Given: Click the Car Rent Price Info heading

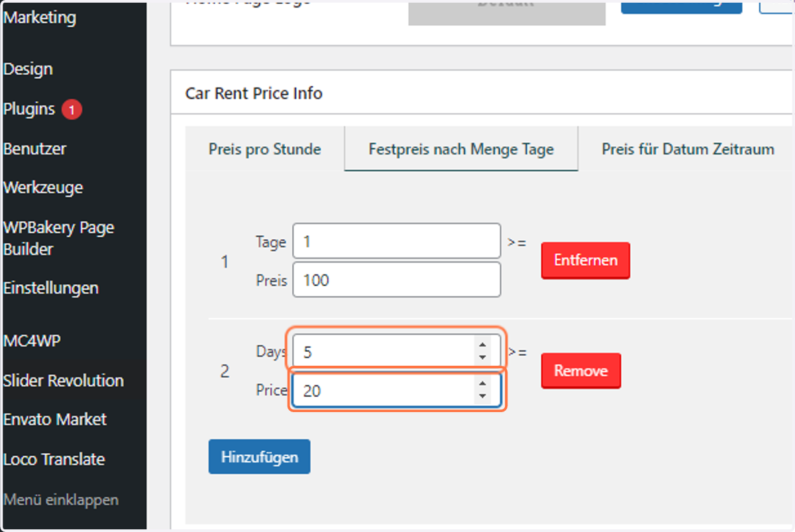Looking at the screenshot, I should click(254, 93).
